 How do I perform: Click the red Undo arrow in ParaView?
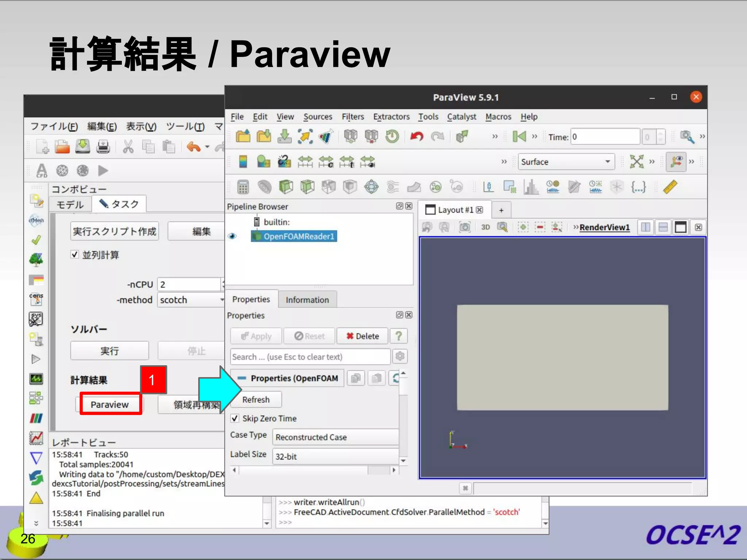coord(417,136)
